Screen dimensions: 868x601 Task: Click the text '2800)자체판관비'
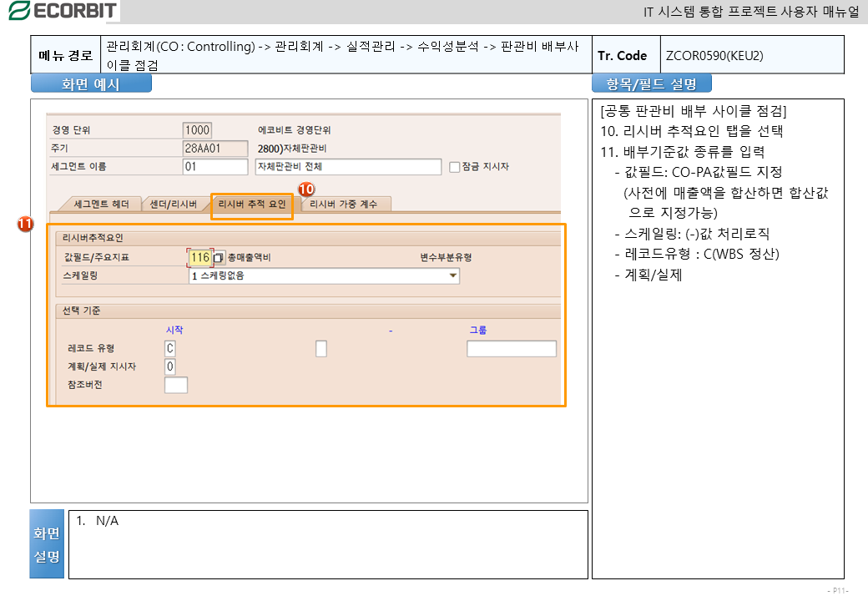[292, 149]
